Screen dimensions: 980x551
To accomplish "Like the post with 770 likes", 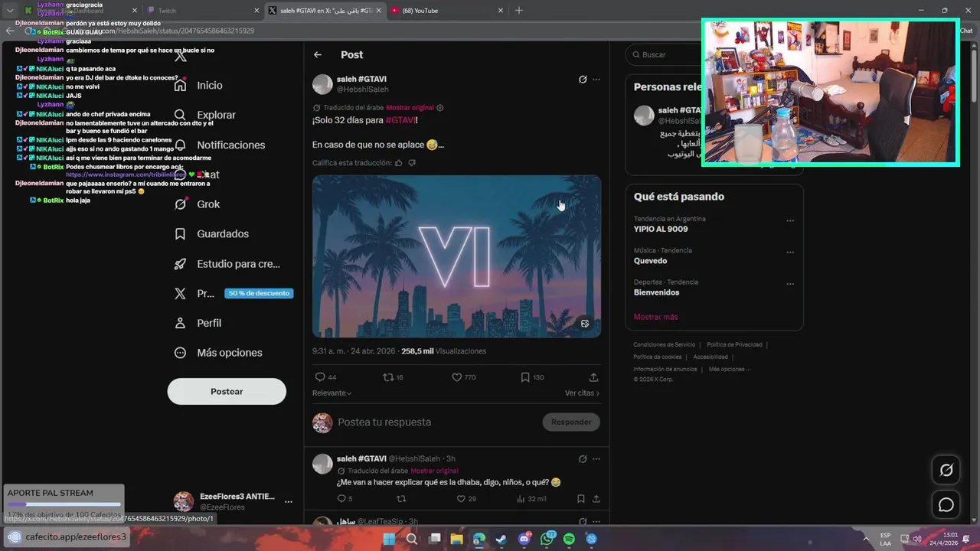I will point(463,377).
